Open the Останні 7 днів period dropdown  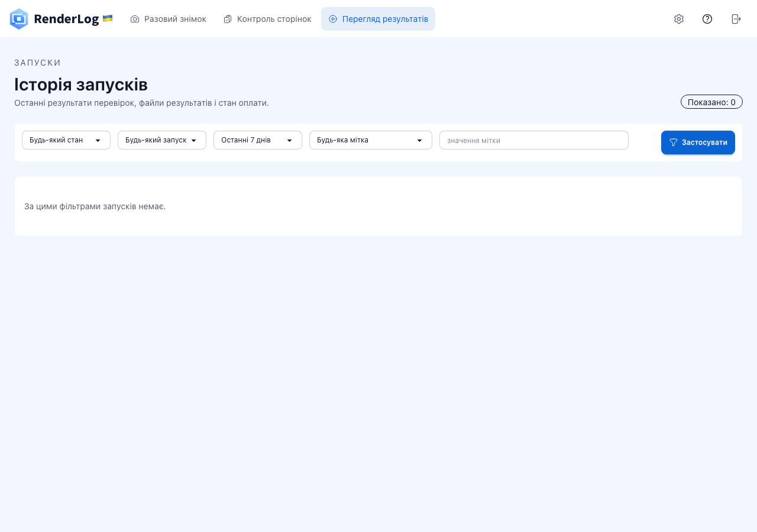click(x=258, y=140)
